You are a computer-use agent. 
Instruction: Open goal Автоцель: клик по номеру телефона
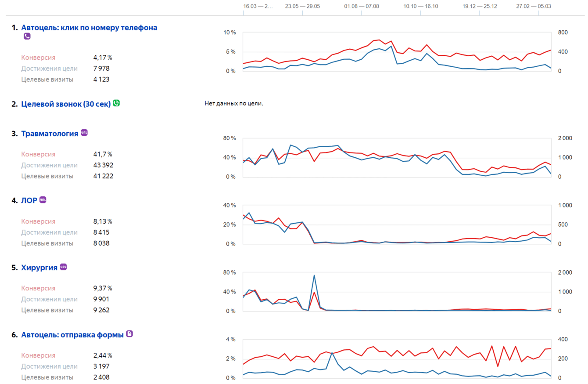pyautogui.click(x=89, y=28)
